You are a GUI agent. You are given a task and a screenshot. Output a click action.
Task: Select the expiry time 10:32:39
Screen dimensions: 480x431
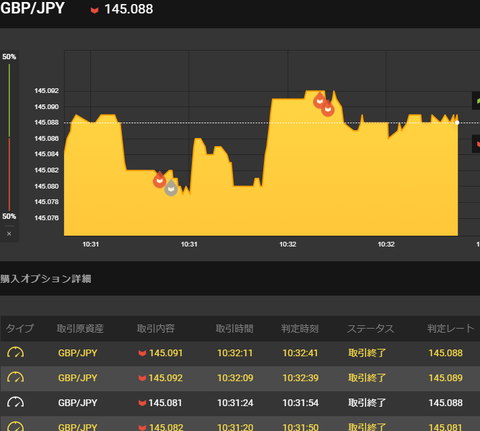pyautogui.click(x=300, y=378)
